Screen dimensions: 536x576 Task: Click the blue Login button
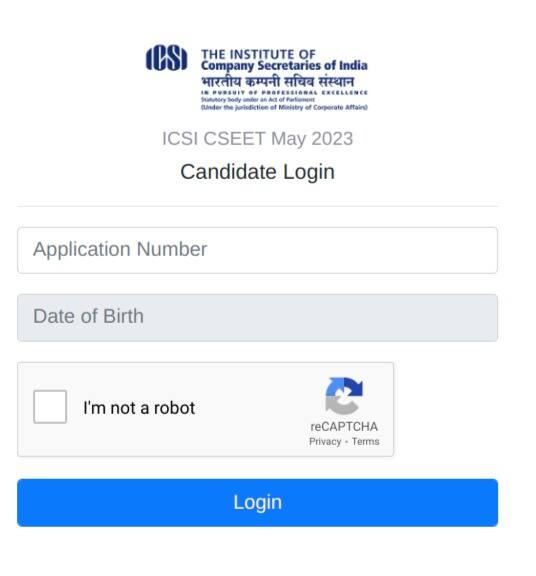click(258, 503)
